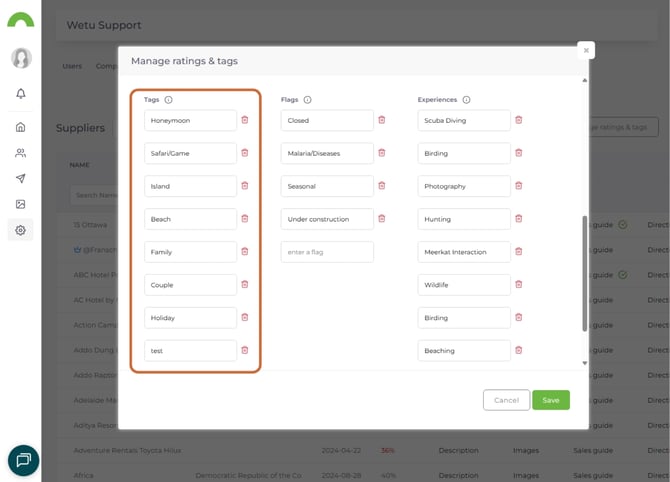Delete the test tag
This screenshot has height=482, width=670.
(x=245, y=350)
